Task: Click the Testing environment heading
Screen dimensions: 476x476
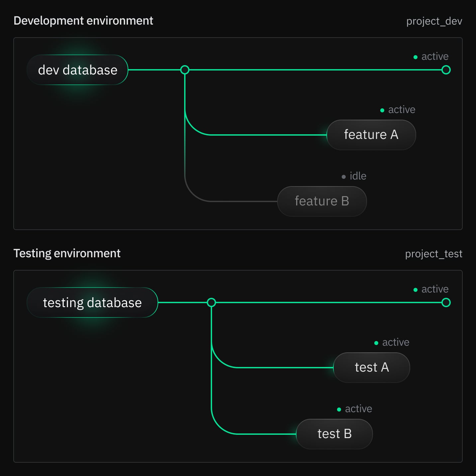Action: (x=67, y=253)
